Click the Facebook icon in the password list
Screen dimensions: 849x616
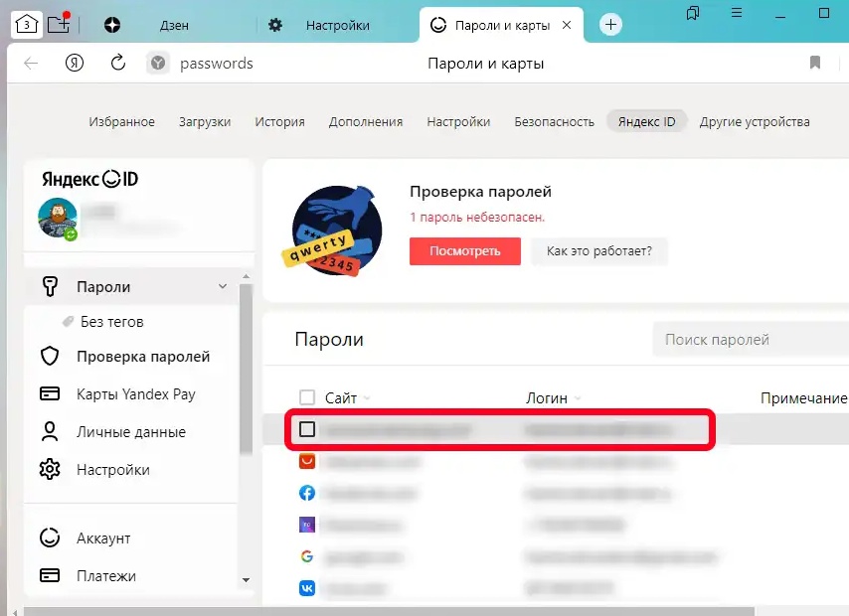click(307, 493)
